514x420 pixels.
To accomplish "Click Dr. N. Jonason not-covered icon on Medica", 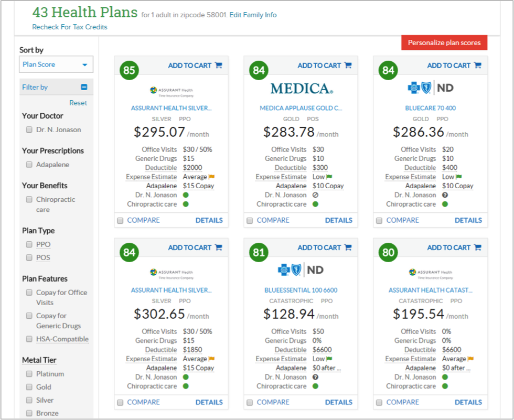I will (x=315, y=195).
